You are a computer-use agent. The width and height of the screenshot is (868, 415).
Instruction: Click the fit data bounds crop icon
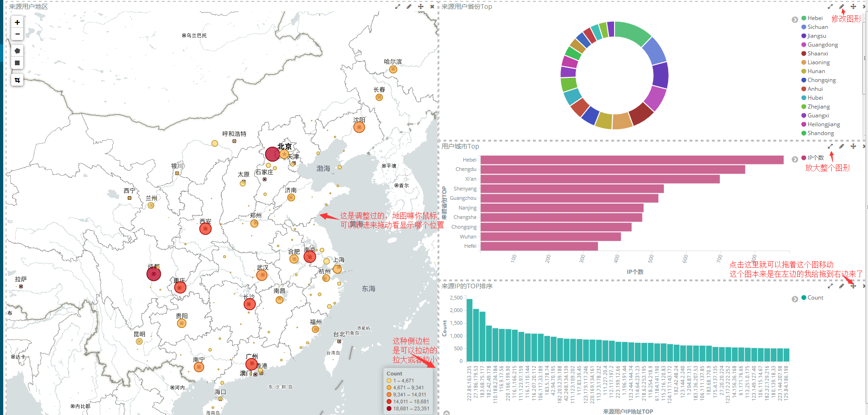tap(17, 80)
